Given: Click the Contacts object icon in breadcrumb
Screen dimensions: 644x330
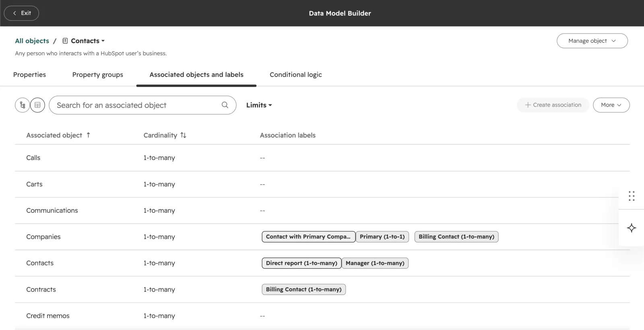Looking at the screenshot, I should pos(65,41).
